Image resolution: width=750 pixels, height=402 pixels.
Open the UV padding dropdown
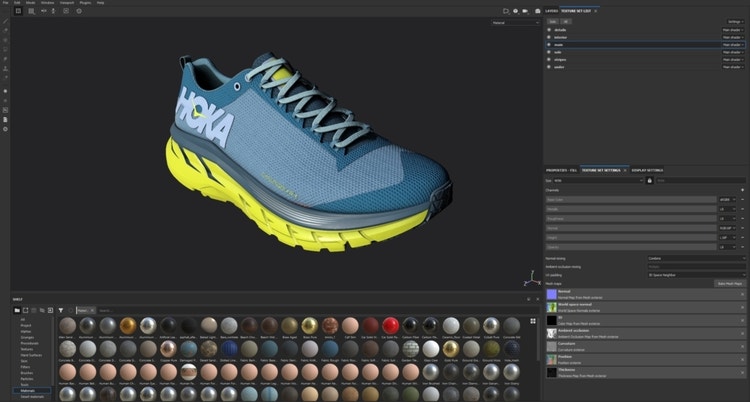tap(695, 273)
